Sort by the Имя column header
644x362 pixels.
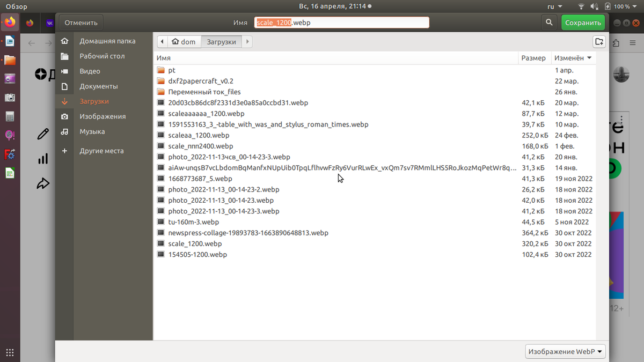[336, 58]
